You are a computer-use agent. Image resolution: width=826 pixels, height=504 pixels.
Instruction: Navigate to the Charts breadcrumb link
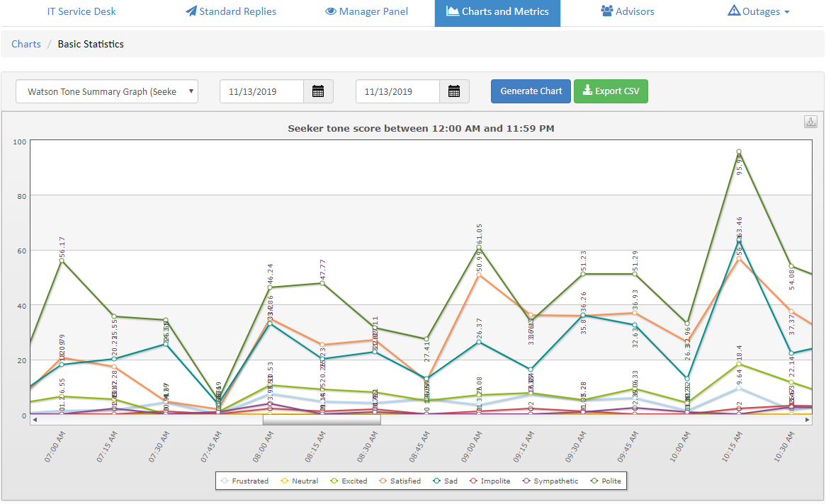[x=26, y=44]
